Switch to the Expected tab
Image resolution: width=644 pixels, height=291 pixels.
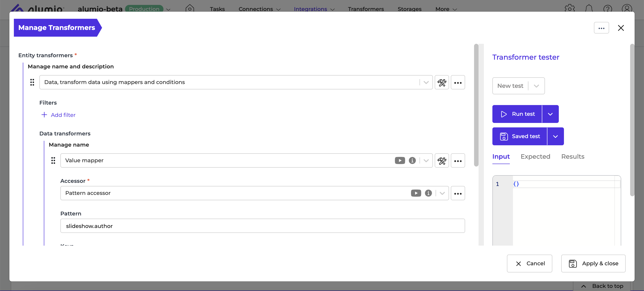click(x=535, y=156)
